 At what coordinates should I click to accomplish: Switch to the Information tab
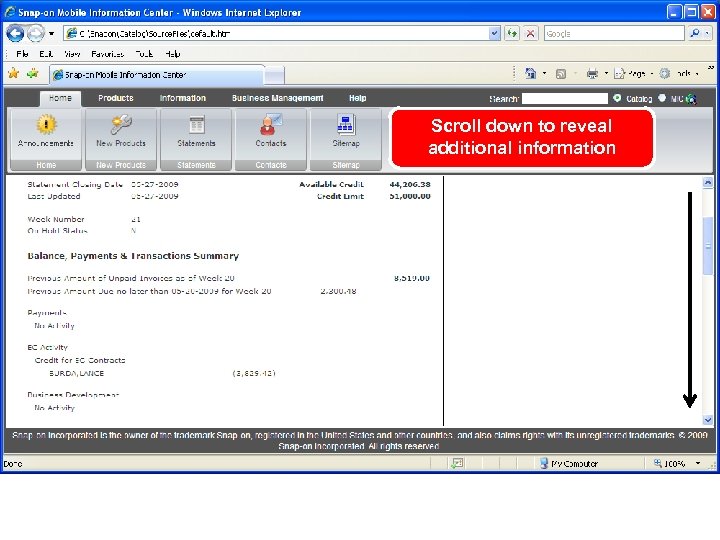(183, 98)
